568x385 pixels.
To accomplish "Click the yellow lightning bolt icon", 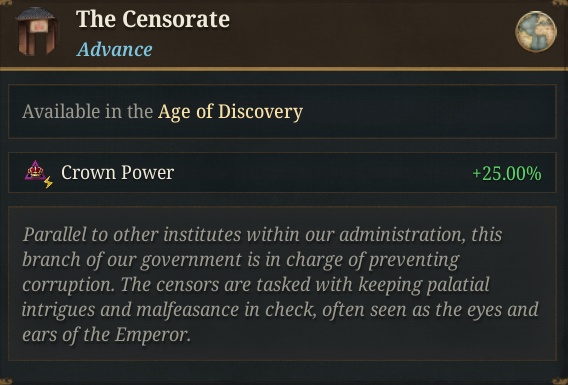I will tap(49, 182).
